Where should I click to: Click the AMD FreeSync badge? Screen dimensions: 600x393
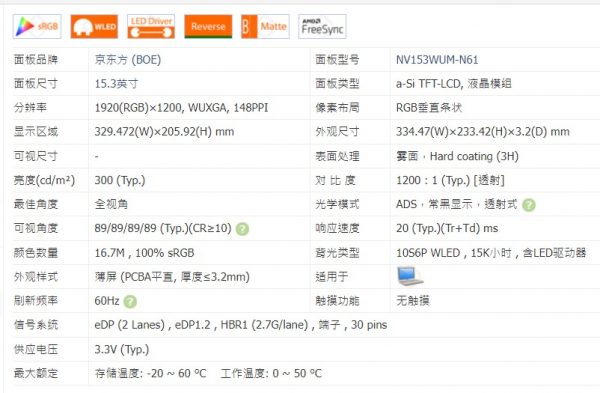coord(322,26)
